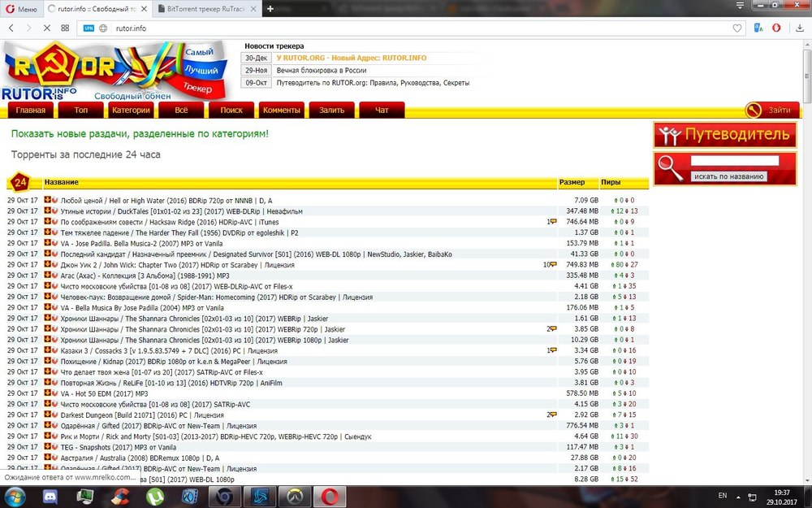Click the RUTOR logo banner
This screenshot has height=508, width=812.
coord(115,71)
